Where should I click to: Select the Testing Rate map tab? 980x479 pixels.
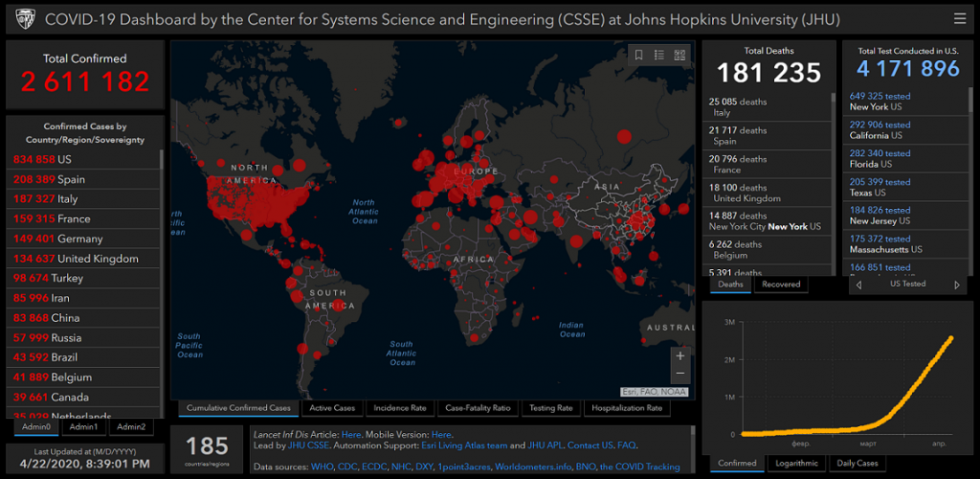[551, 408]
